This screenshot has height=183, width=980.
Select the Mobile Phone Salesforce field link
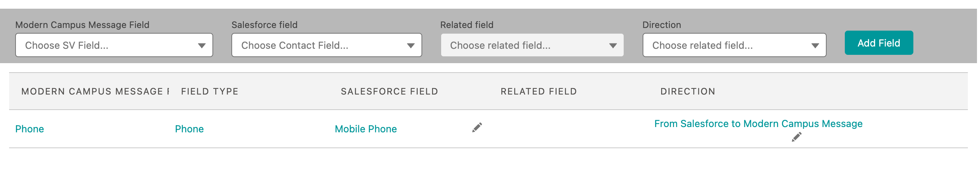[x=366, y=129]
